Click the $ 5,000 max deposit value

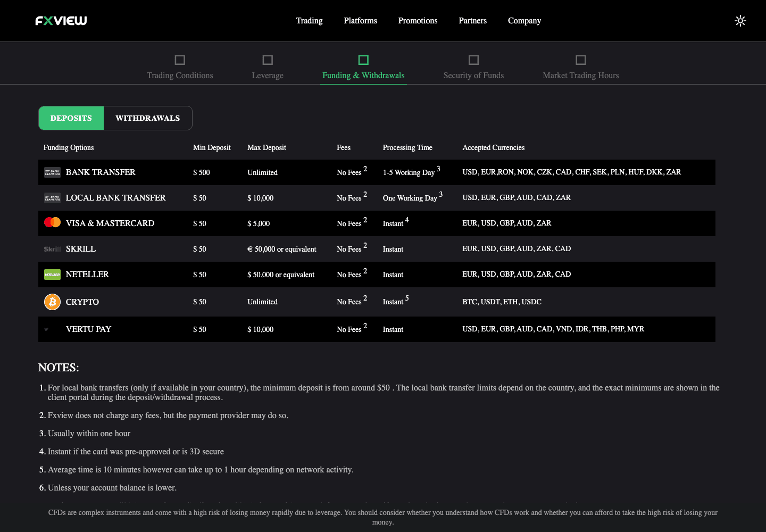[x=259, y=224]
